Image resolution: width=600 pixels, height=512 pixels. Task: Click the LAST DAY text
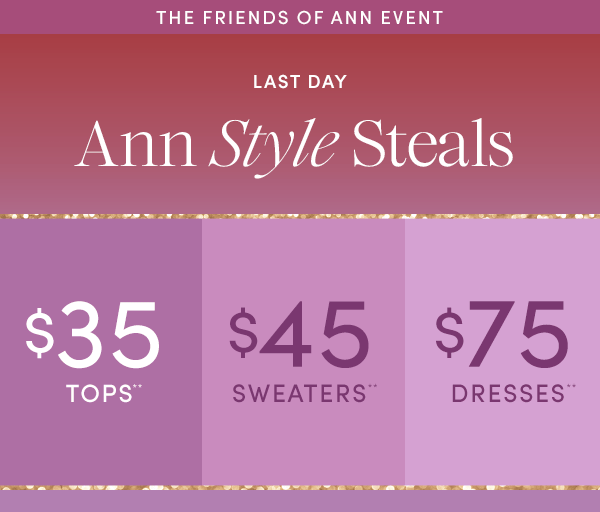click(300, 82)
